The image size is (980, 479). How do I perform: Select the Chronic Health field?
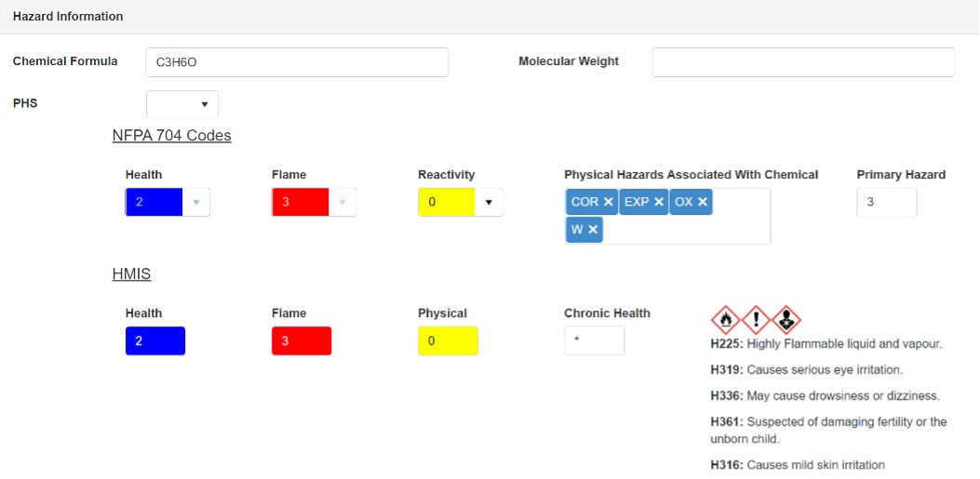[594, 340]
